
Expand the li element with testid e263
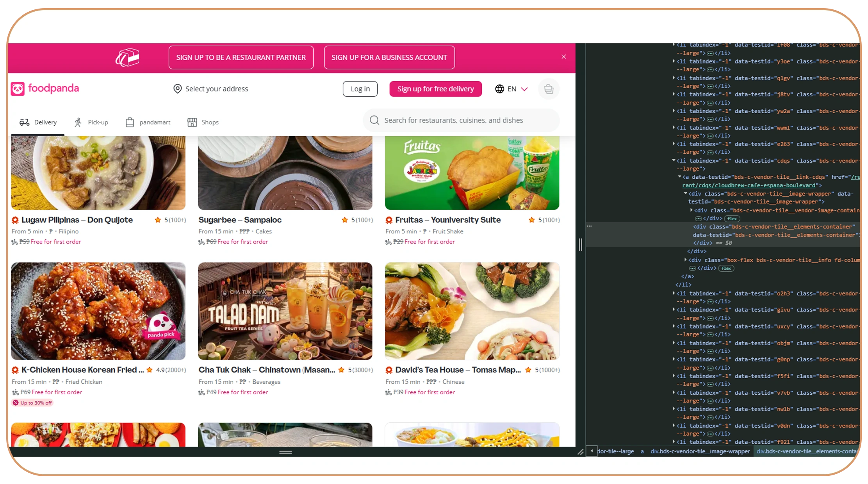[674, 144]
